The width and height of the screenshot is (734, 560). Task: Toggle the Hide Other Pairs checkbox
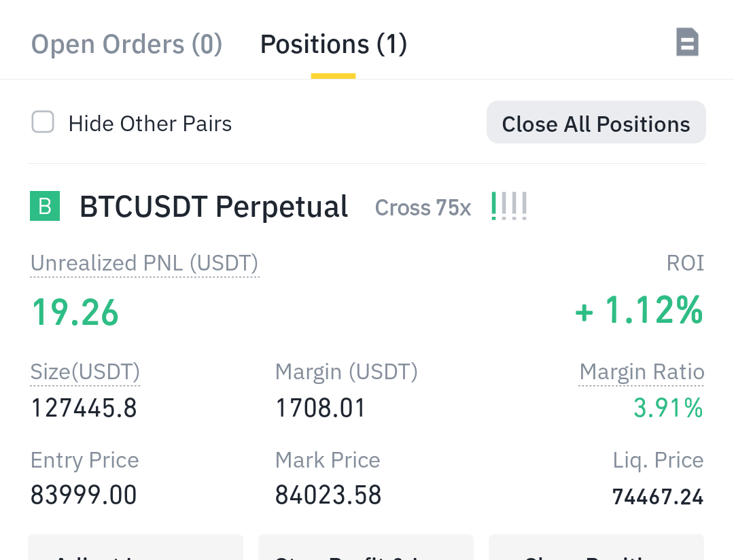pyautogui.click(x=43, y=122)
